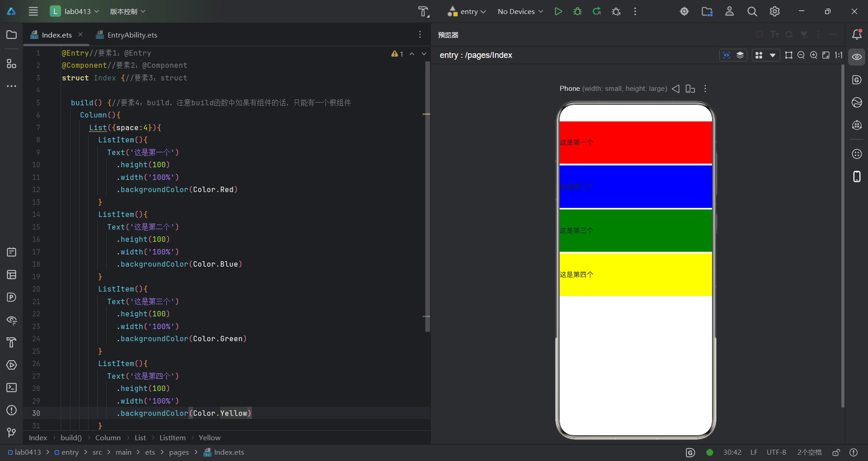Screen dimensions: 868x461
Task: Open the entry run configuration dropdown
Action: (x=467, y=11)
